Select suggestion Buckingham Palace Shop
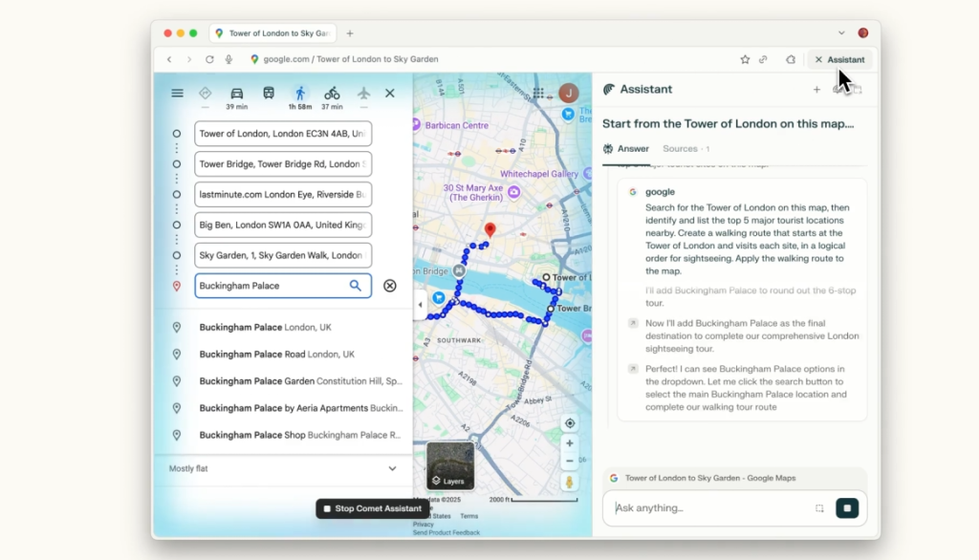The image size is (979, 560). pos(285,435)
